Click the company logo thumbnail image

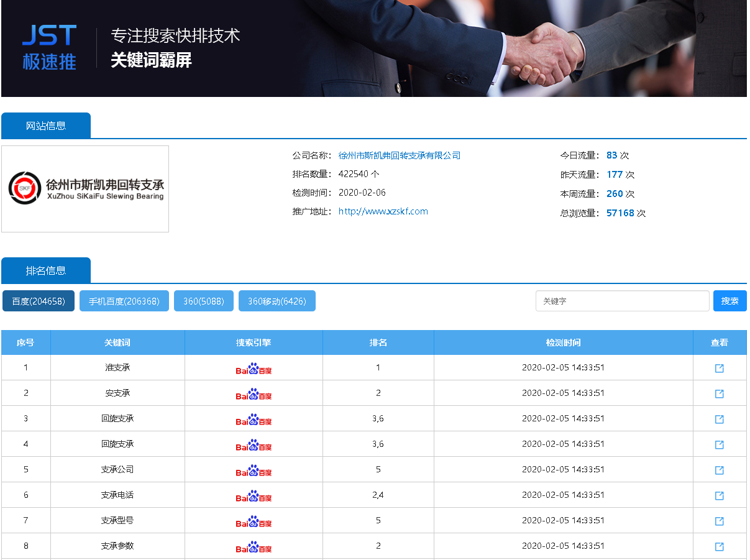pyautogui.click(x=85, y=189)
